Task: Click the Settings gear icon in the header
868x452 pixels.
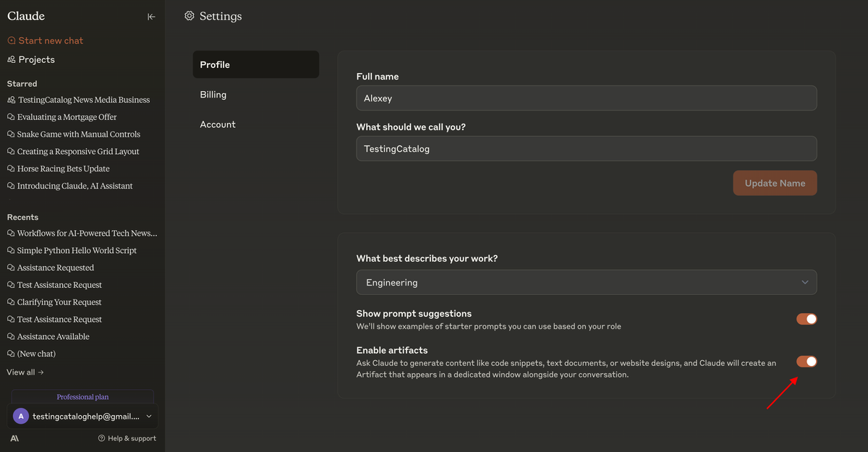Action: tap(189, 15)
